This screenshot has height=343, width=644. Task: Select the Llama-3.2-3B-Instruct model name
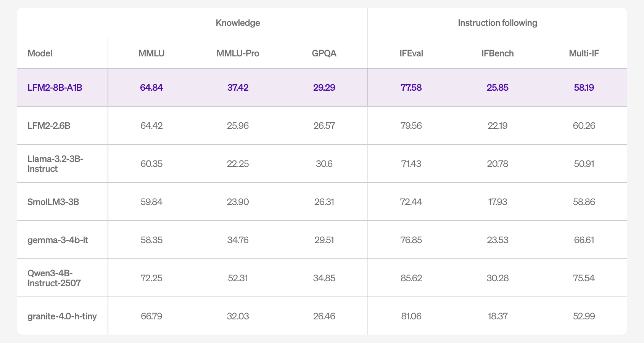tap(55, 164)
